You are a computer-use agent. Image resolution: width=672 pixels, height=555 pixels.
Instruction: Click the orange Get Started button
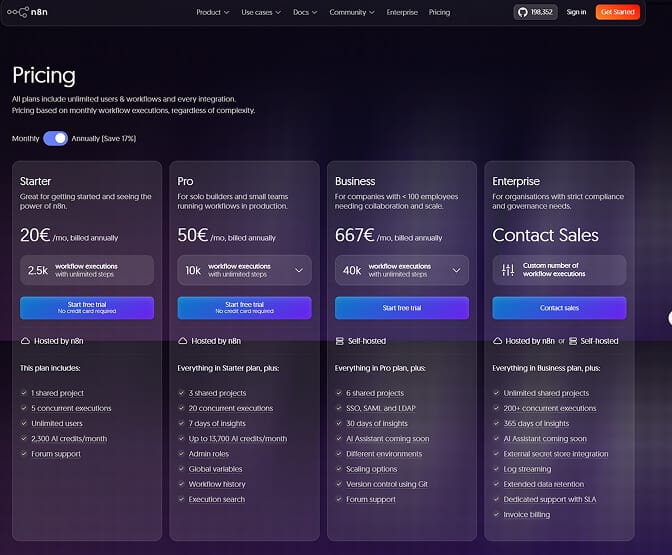click(618, 12)
